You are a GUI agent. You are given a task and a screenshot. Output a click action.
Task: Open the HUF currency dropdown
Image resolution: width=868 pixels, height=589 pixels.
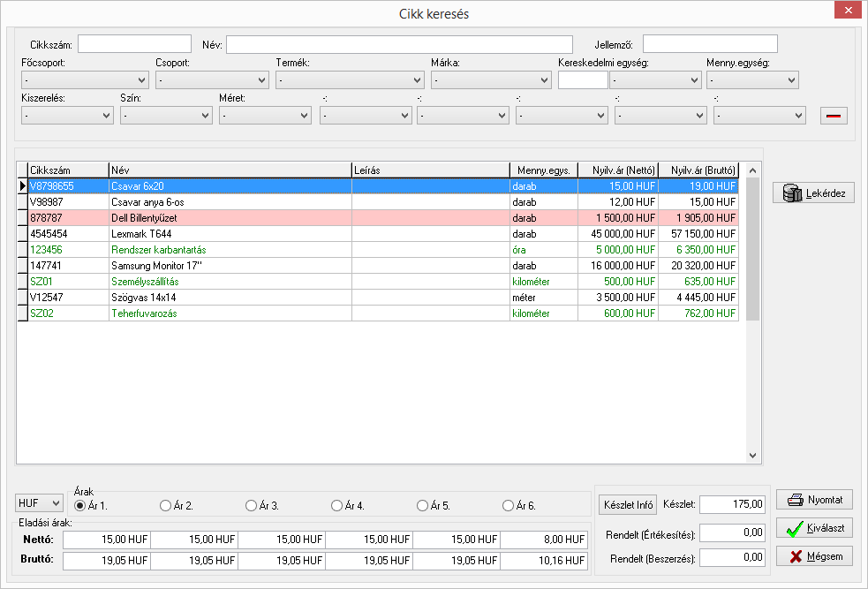pos(39,503)
